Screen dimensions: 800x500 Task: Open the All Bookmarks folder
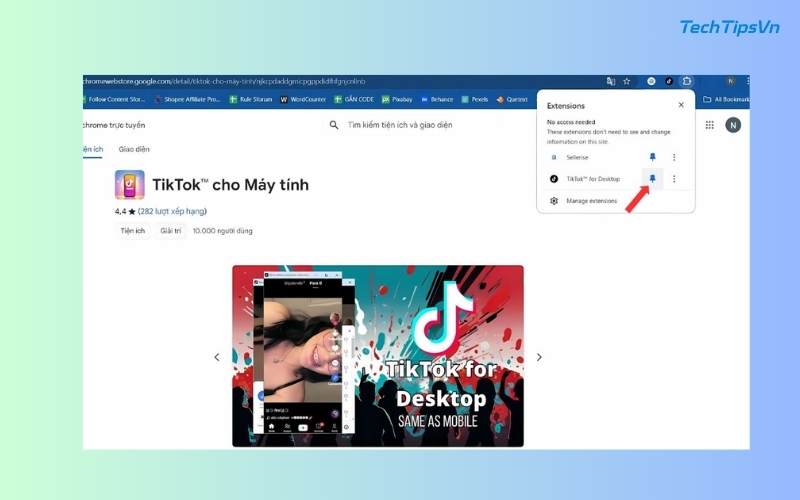726,99
